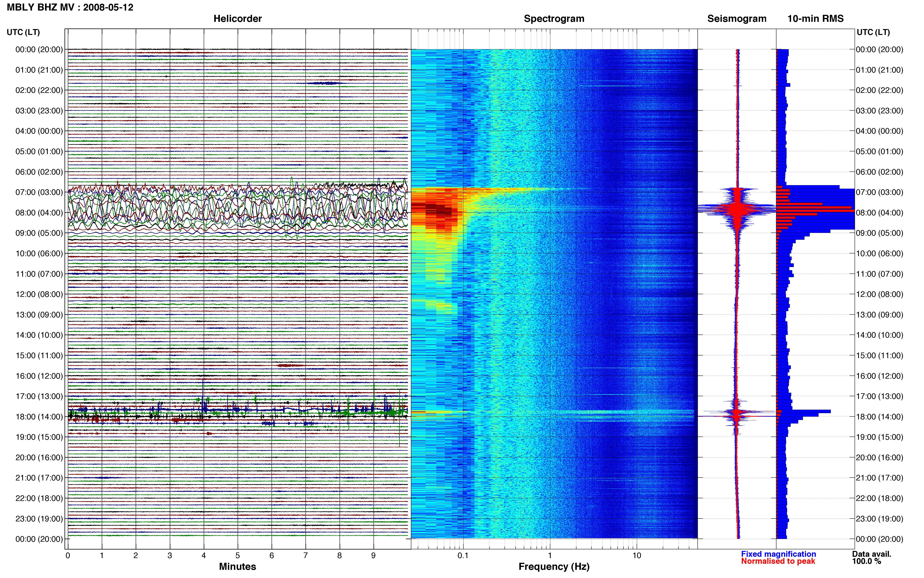Click the left 'UTC (LT)' axis label
This screenshot has height=578, width=924.
click(23, 32)
